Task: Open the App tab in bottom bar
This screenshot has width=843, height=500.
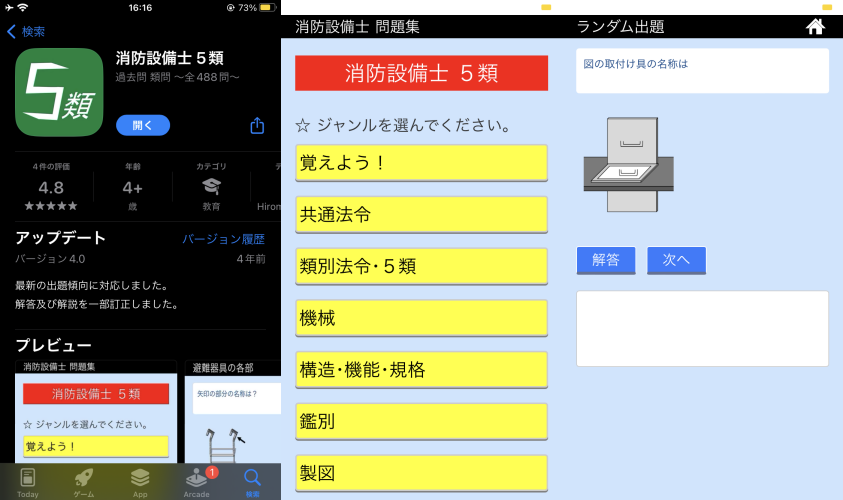Action: tap(140, 481)
